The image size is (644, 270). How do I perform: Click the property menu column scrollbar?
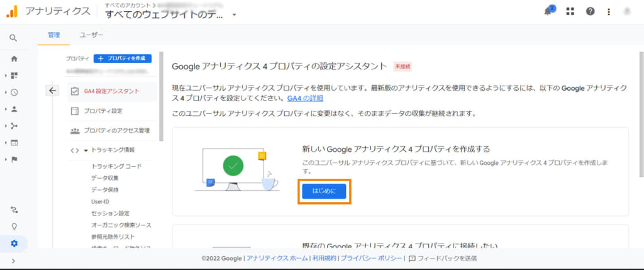pos(162,96)
